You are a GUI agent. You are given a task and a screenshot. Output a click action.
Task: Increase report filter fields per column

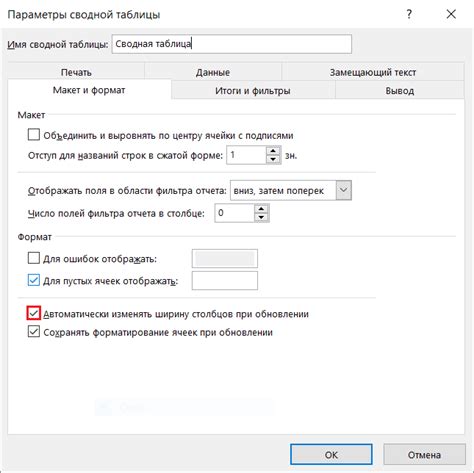[x=261, y=209]
